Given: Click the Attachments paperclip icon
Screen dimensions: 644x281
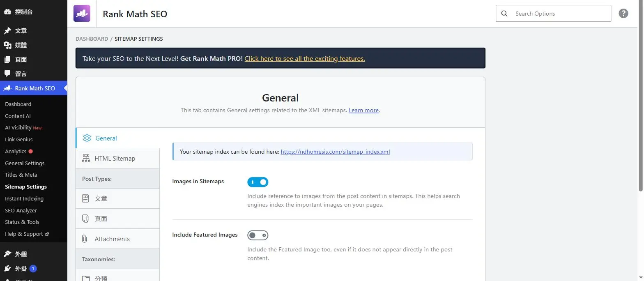Looking at the screenshot, I should coord(85,239).
